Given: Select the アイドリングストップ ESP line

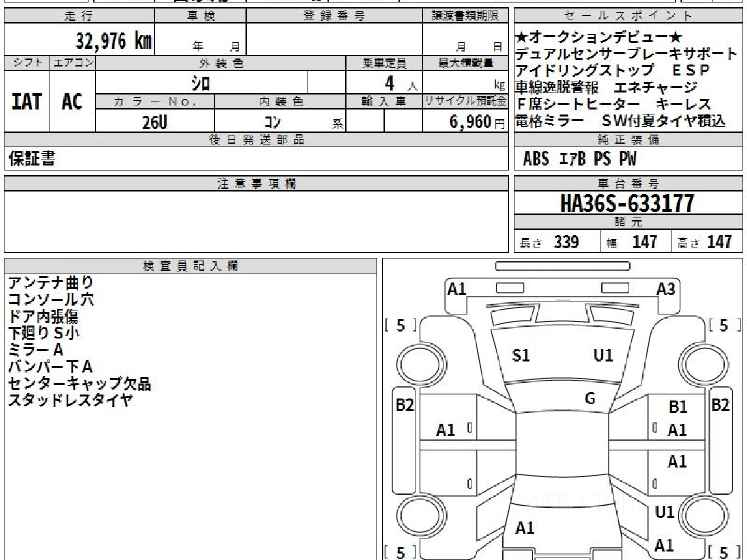Looking at the screenshot, I should [613, 70].
